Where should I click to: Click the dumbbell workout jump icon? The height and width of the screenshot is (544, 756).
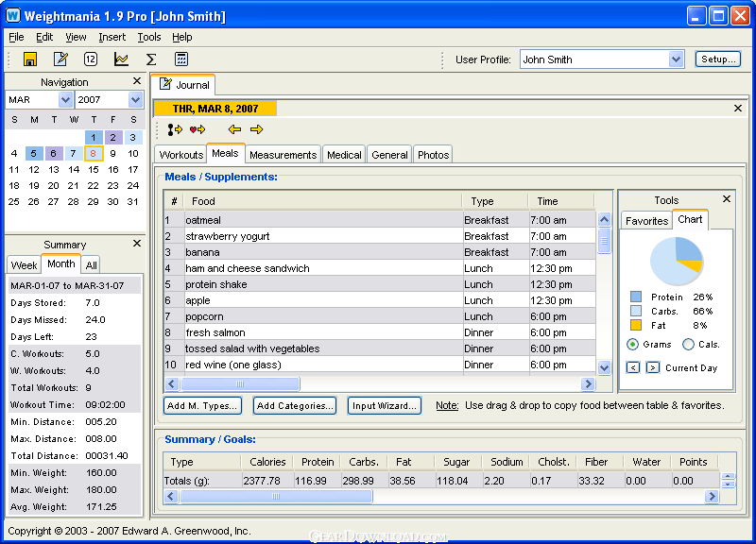175,129
